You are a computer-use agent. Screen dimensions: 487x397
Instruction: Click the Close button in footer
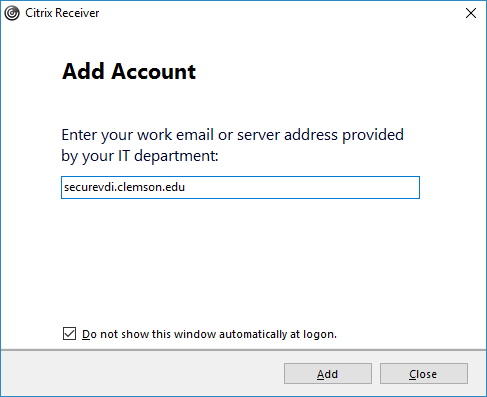pyautogui.click(x=424, y=374)
